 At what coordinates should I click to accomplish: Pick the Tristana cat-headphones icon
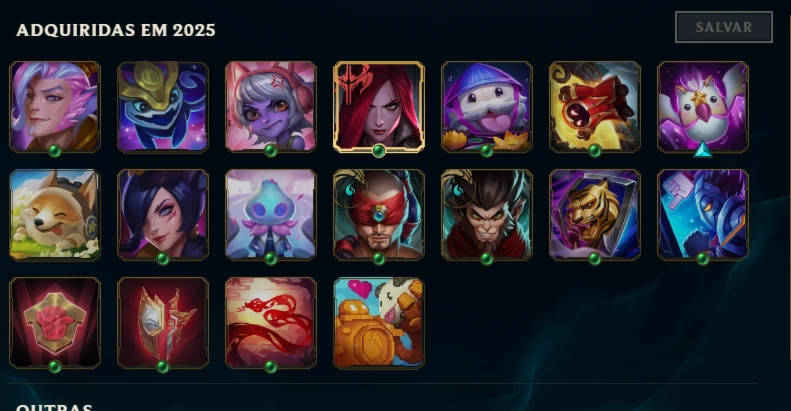[x=271, y=107]
